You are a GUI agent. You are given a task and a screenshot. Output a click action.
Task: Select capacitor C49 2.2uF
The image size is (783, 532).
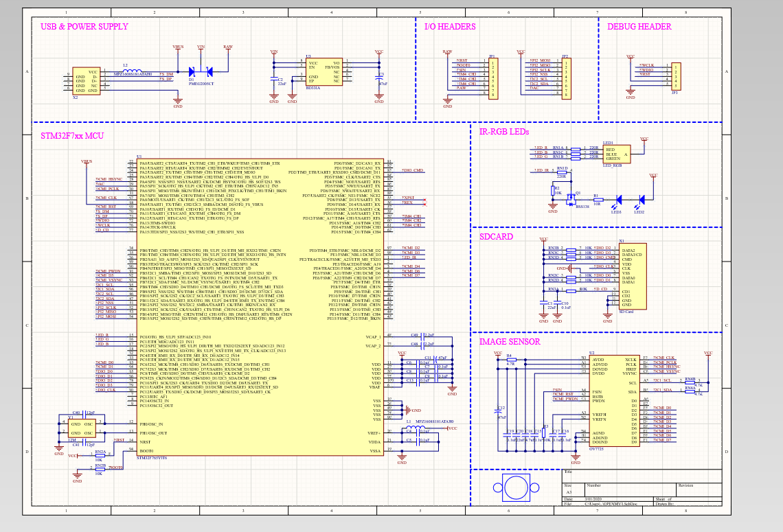coord(422,336)
